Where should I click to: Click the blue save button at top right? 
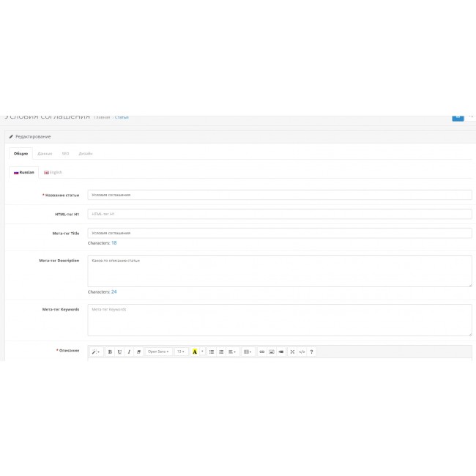coord(457,116)
